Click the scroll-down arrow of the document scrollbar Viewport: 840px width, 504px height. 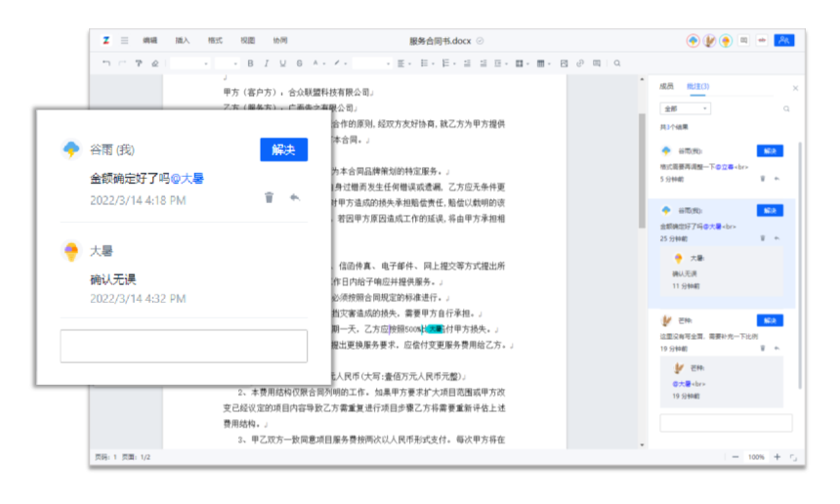pos(642,444)
